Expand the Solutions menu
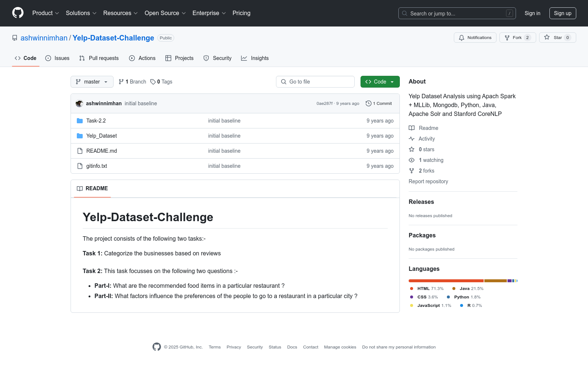The image size is (588, 368). pos(81,13)
